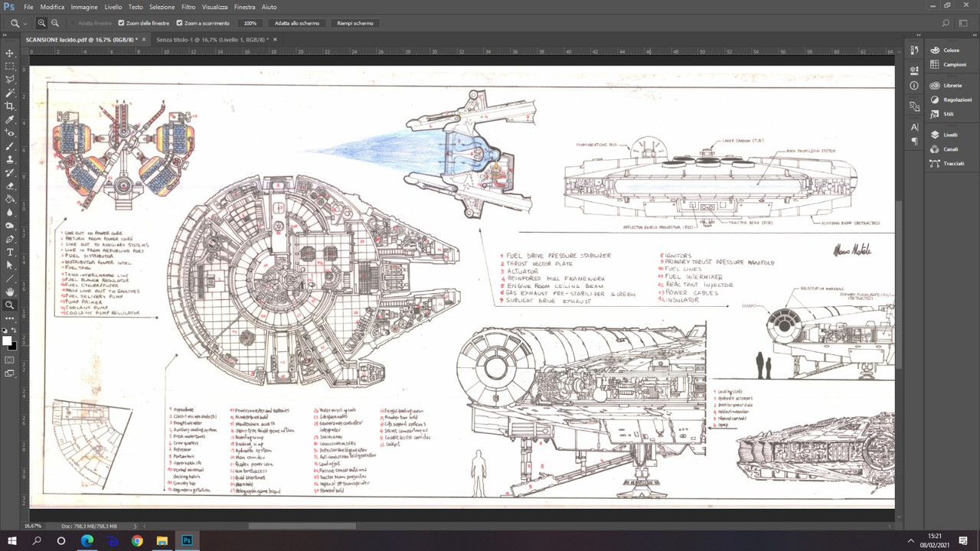Open the Colore panel
980x551 pixels.
[x=951, y=50]
